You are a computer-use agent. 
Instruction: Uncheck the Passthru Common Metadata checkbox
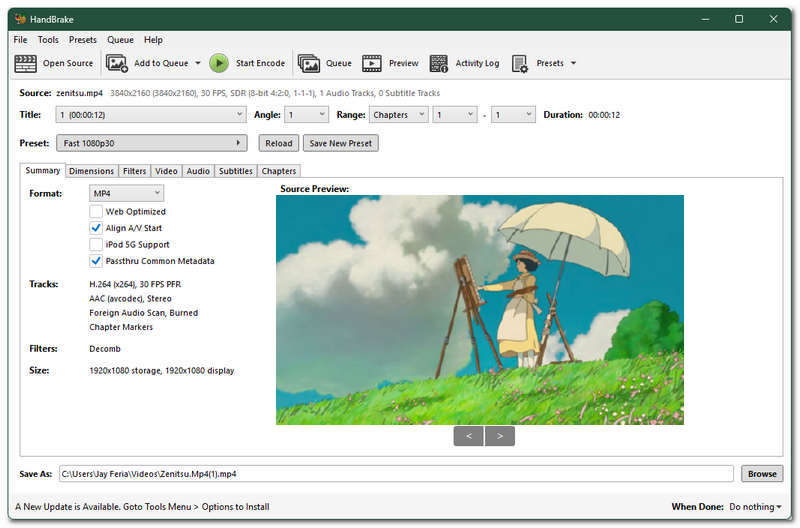pyautogui.click(x=96, y=261)
